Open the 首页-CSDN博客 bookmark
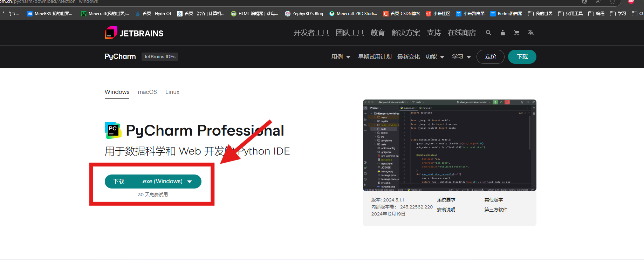The height and width of the screenshot is (260, 644). coord(402,14)
